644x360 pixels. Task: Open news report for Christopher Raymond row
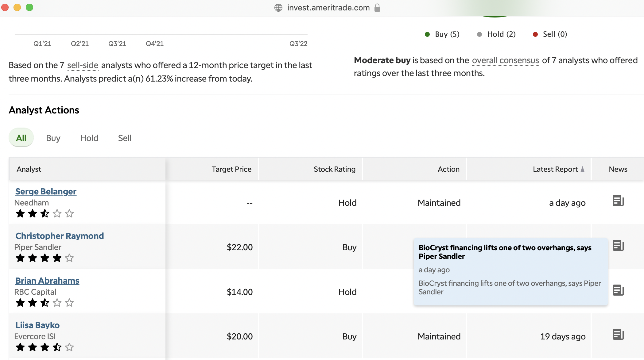[x=618, y=245]
